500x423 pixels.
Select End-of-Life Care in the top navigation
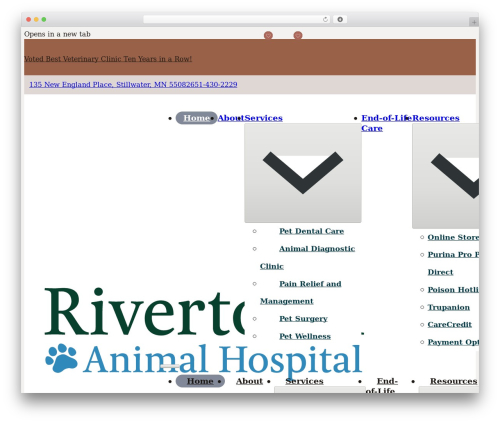coord(386,123)
